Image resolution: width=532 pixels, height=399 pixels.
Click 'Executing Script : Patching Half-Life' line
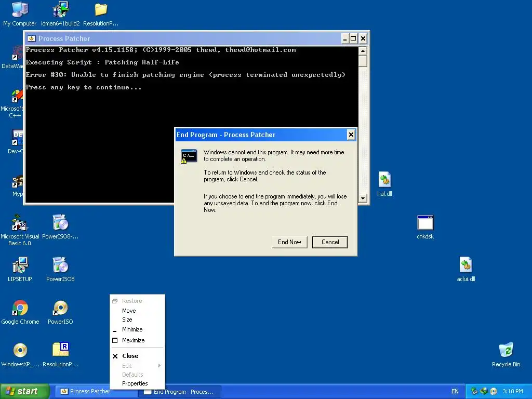102,62
